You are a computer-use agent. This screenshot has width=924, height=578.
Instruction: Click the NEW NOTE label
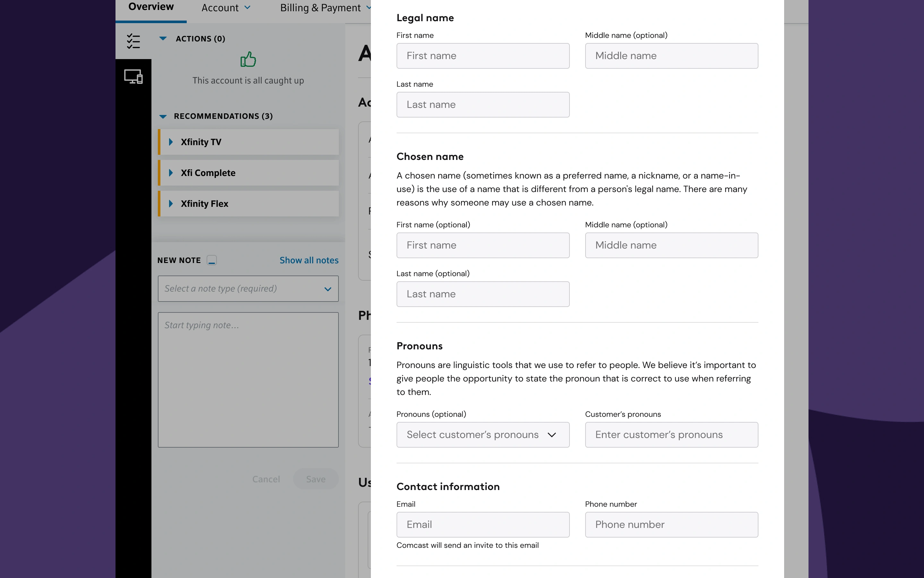point(179,260)
